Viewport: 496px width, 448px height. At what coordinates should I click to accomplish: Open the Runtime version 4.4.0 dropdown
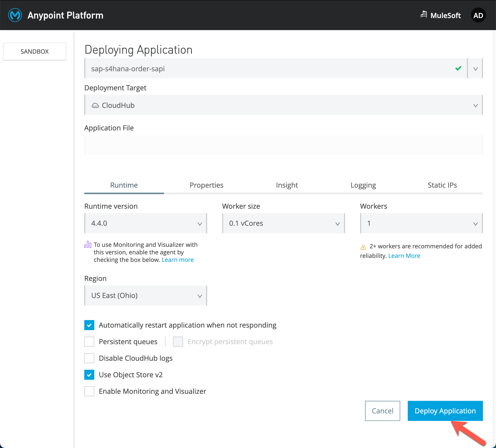(146, 223)
